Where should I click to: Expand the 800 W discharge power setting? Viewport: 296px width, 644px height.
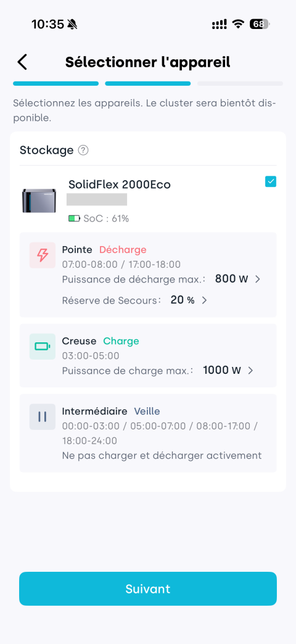tap(237, 279)
